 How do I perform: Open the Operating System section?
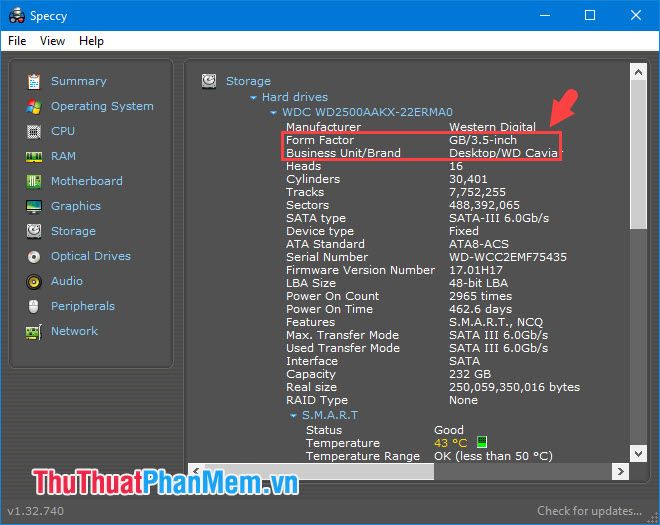click(102, 106)
